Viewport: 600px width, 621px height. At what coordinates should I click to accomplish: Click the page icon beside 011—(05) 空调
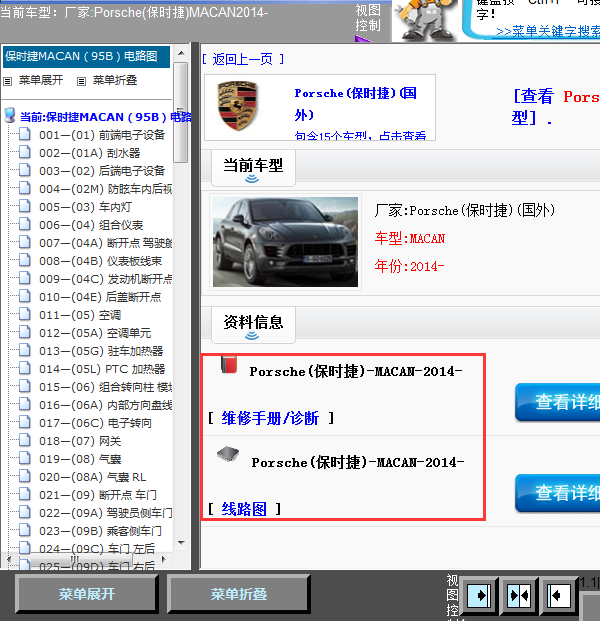25,314
